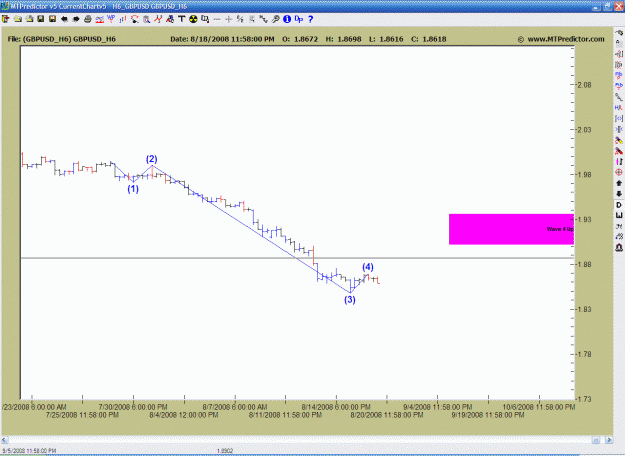This screenshot has width=625, height=456.
Task: Print the chart using the printer icon
Action: [x=88, y=19]
